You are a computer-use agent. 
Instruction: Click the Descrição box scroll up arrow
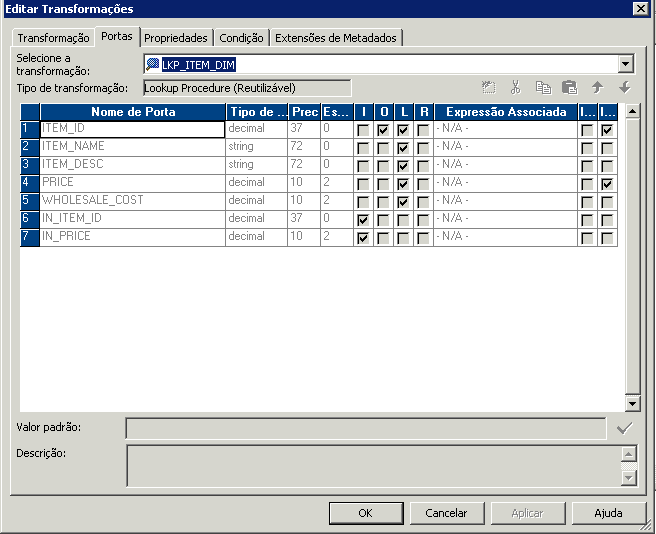tap(629, 454)
